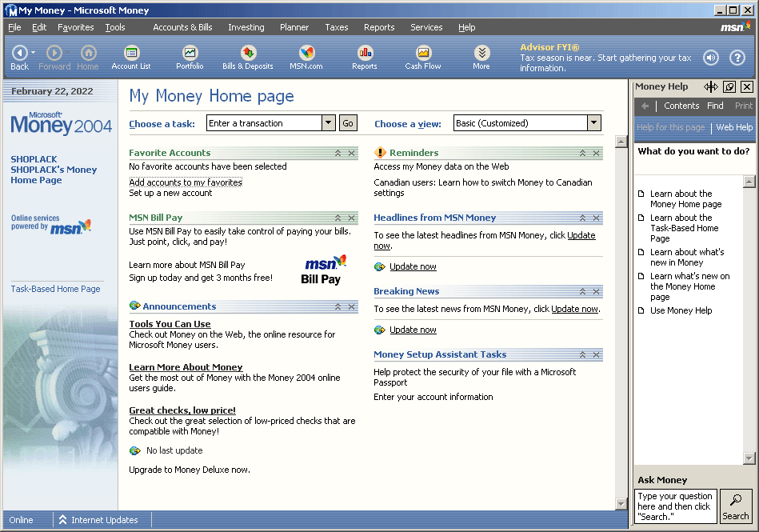Image resolution: width=759 pixels, height=532 pixels.
Task: Click Add accounts to my favorites link
Action: tap(186, 182)
